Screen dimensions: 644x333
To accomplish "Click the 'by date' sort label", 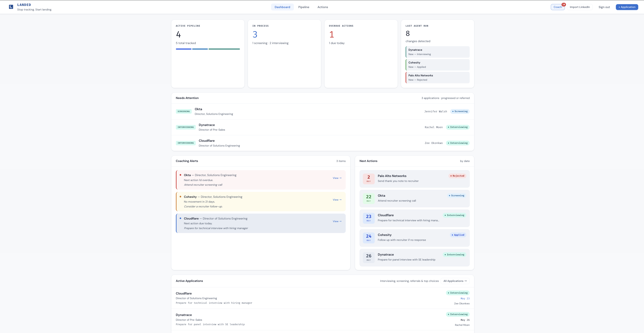I will (465, 161).
